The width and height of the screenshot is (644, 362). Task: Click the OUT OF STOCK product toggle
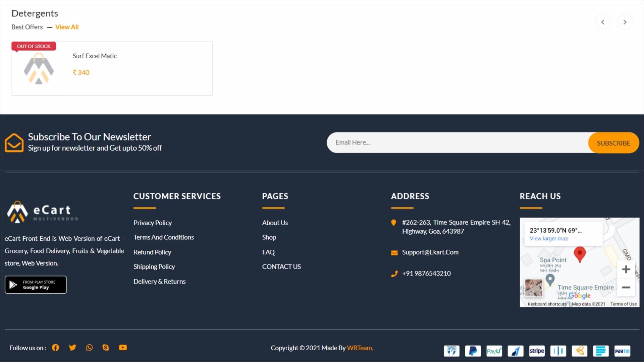tap(34, 46)
